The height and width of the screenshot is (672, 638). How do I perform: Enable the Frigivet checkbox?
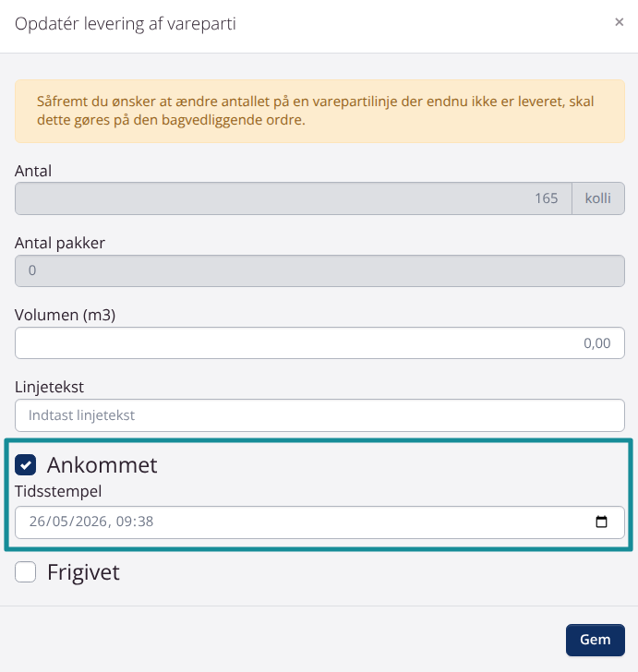pos(25,572)
